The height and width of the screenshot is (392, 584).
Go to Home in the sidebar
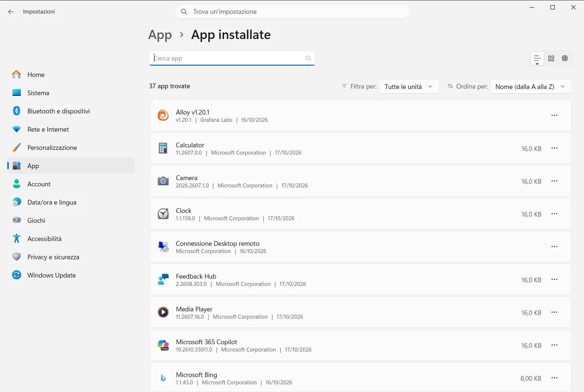tap(71, 74)
